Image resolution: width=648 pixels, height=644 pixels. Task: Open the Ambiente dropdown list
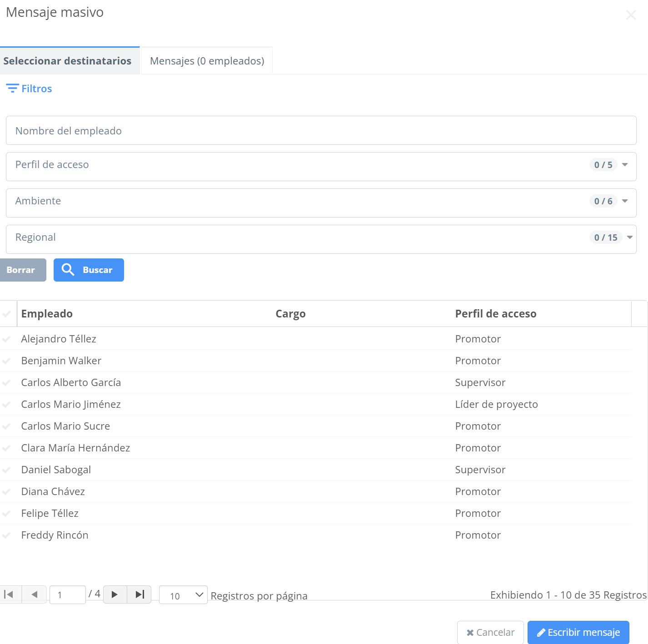pos(625,201)
